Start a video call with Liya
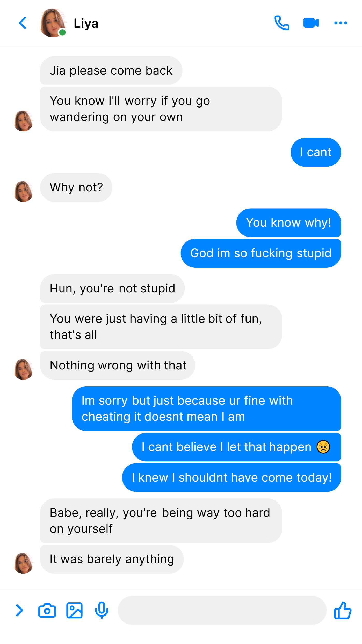 (311, 23)
